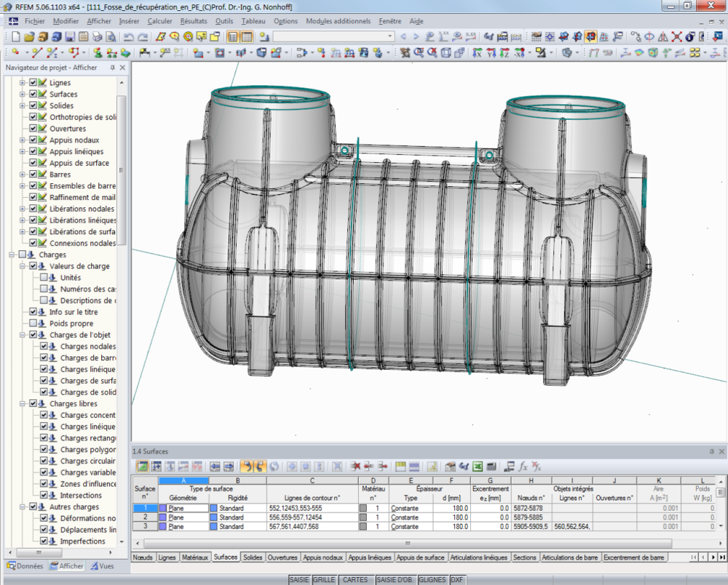Screen dimensions: 728x585
Task: Open the Calculer menu
Action: tap(159, 21)
